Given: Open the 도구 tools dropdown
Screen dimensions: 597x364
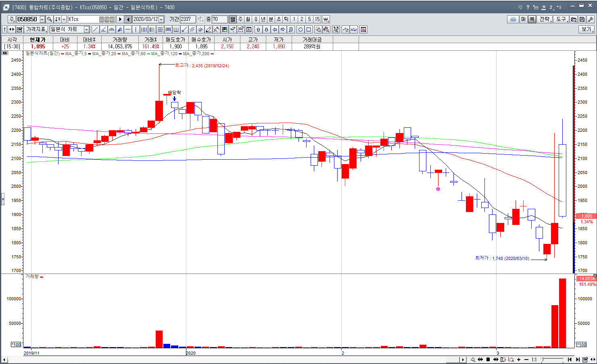Looking at the screenshot, I should tap(561, 19).
